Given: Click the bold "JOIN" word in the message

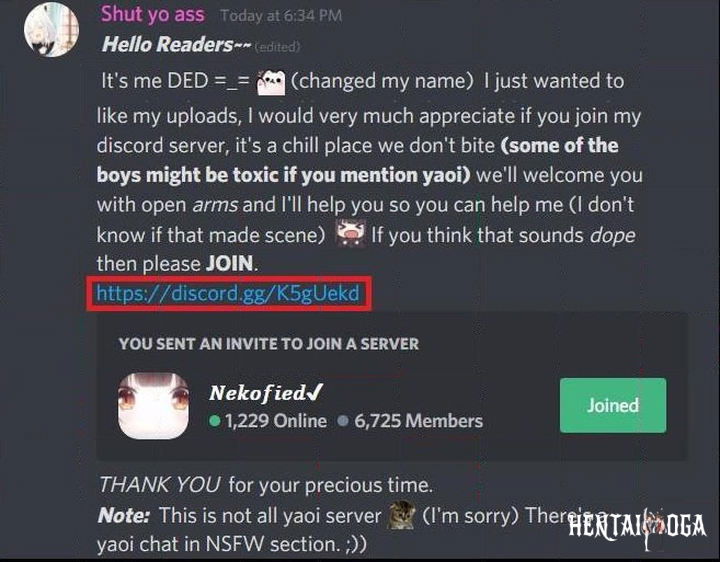Looking at the screenshot, I should [x=229, y=264].
